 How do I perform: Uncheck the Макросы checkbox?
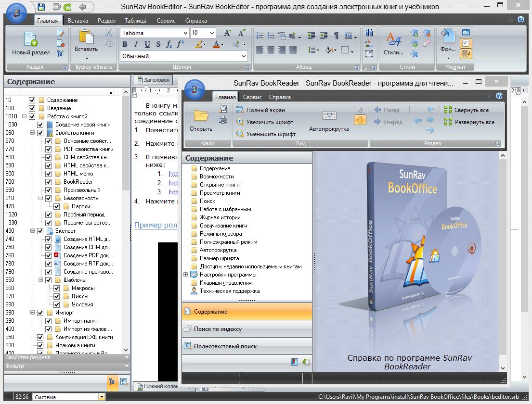point(56,288)
